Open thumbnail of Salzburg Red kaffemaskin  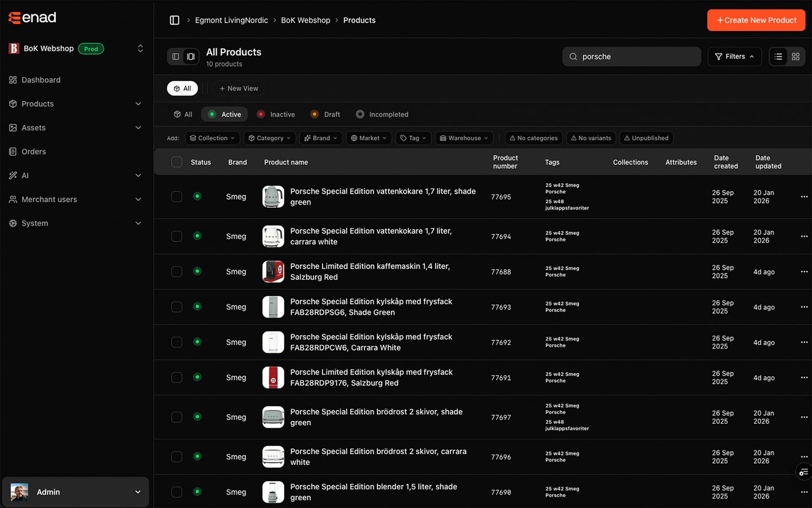coord(273,272)
